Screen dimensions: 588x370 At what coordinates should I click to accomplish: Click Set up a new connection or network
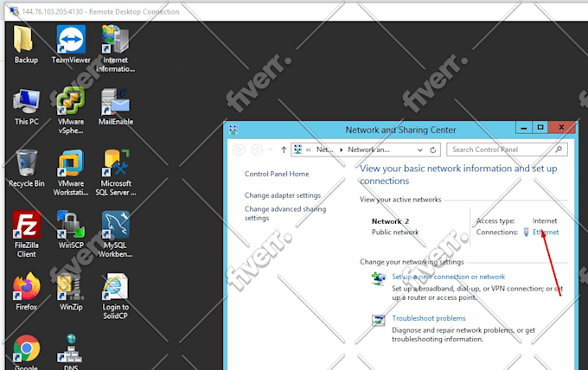[449, 277]
